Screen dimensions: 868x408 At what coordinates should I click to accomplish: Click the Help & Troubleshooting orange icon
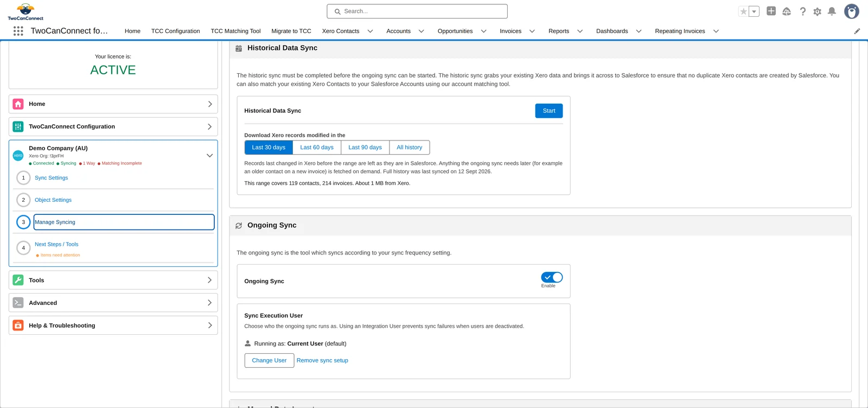click(18, 326)
